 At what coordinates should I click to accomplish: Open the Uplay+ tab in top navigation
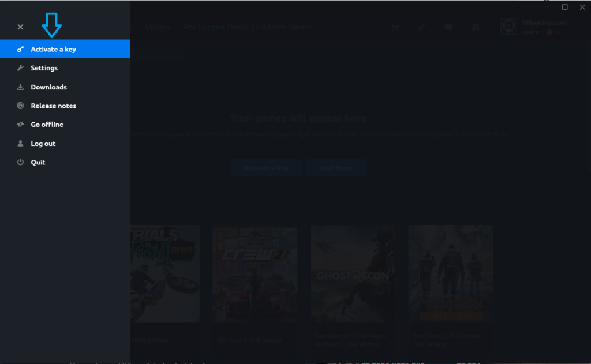coord(158,27)
